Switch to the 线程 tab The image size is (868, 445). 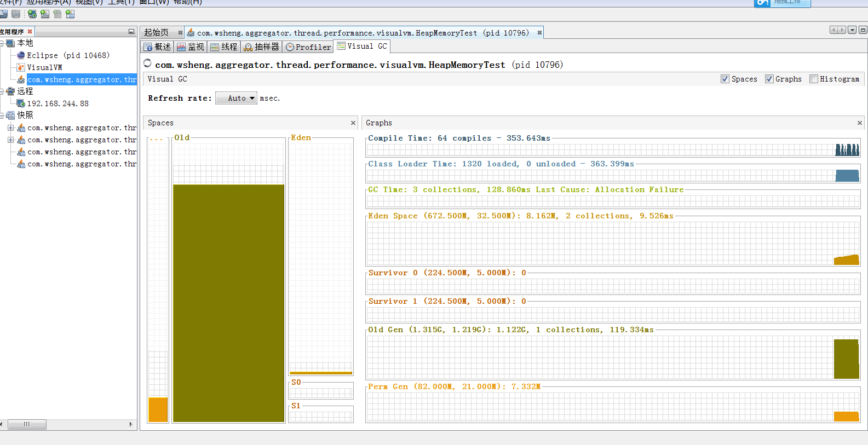[224, 47]
